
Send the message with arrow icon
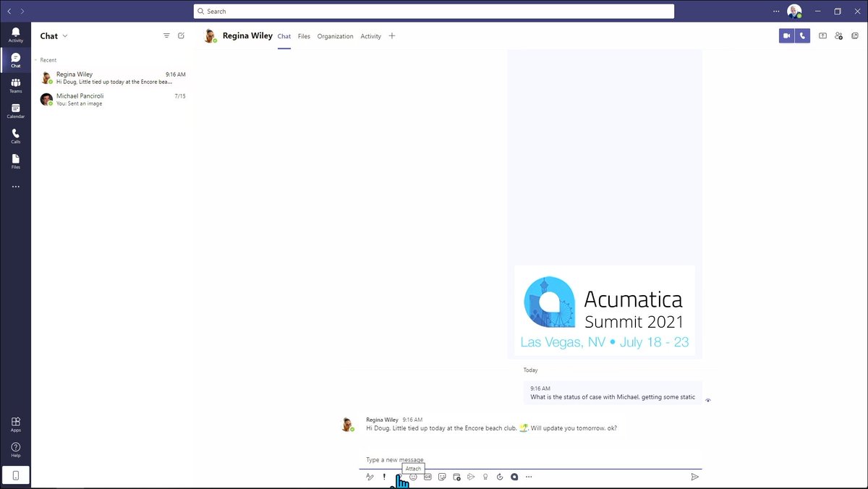pyautogui.click(x=694, y=477)
